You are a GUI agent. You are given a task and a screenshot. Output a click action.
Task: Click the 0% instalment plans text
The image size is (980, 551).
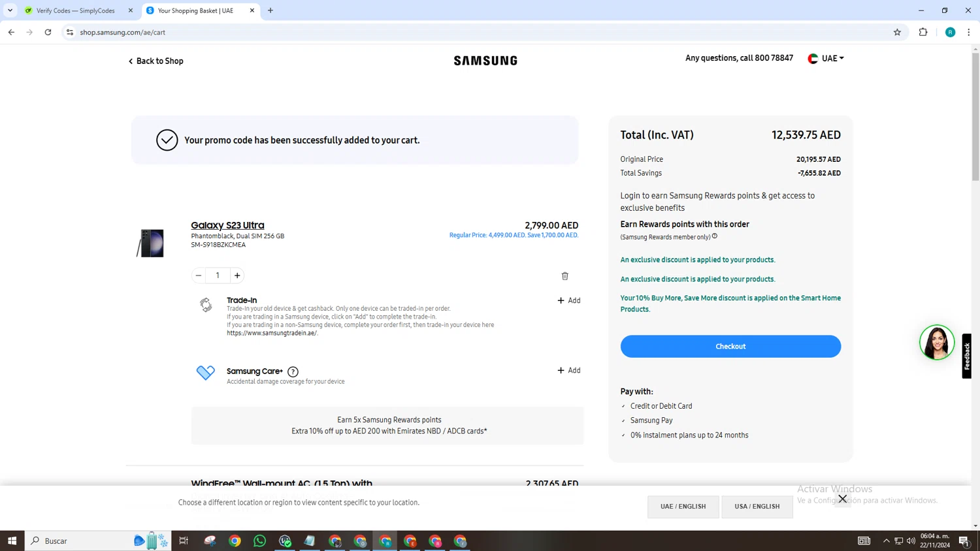tap(689, 435)
